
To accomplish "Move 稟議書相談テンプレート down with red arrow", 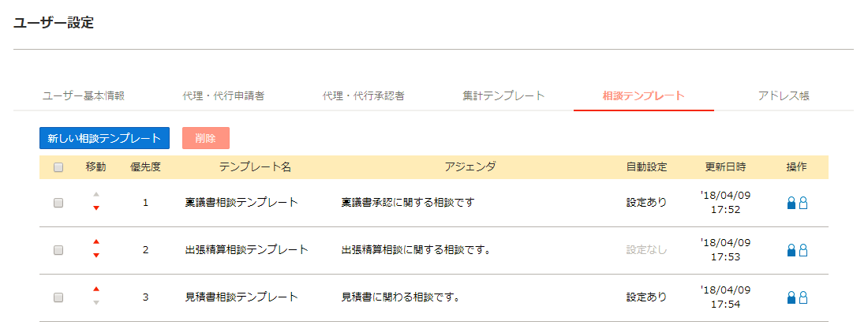I will 96,208.
